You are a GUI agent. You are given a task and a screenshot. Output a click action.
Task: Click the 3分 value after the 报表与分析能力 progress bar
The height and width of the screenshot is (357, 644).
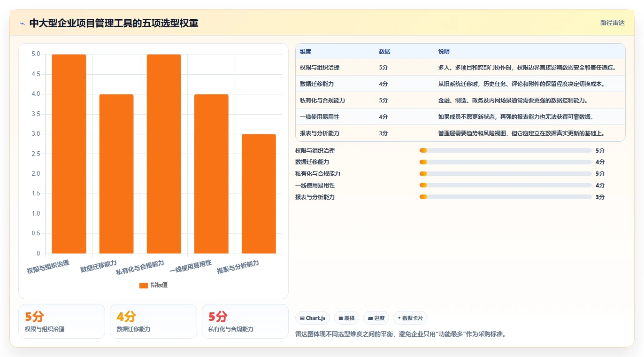(x=600, y=197)
